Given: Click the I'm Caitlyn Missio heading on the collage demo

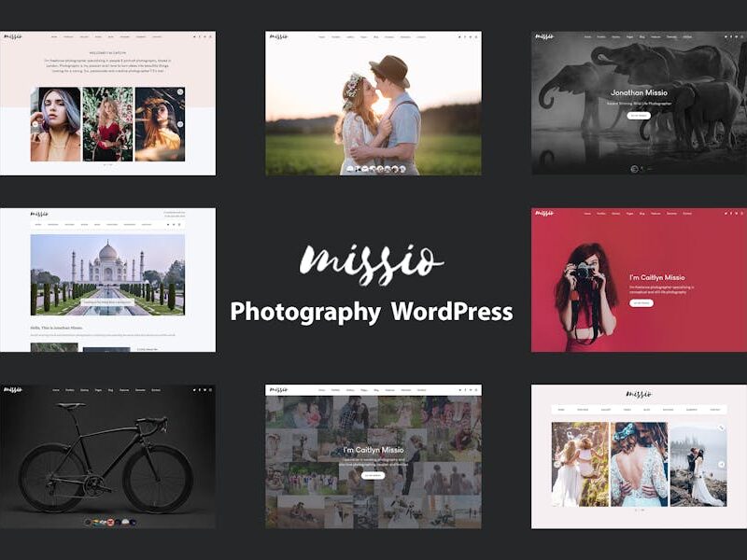Looking at the screenshot, I should pyautogui.click(x=373, y=450).
